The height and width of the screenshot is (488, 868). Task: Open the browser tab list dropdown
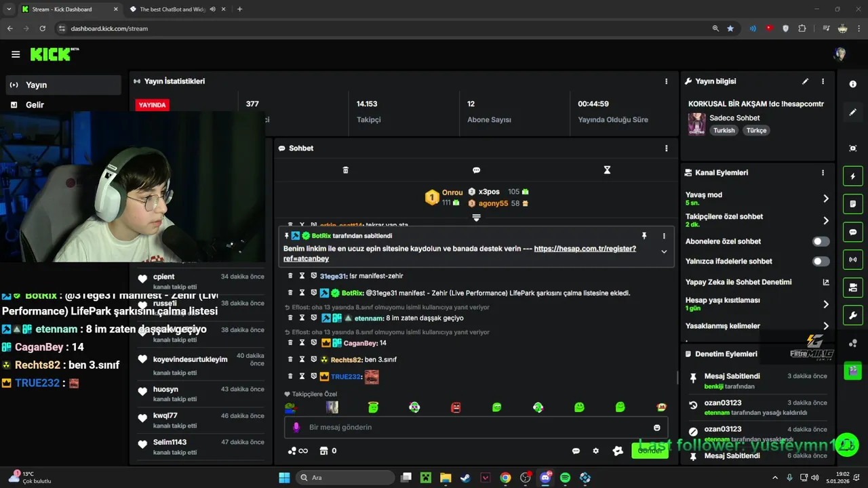click(x=8, y=9)
